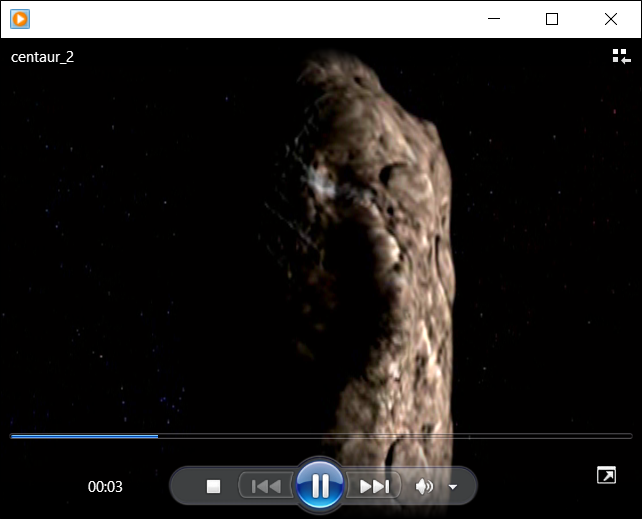
Task: Skip to the previous track
Action: pos(266,486)
